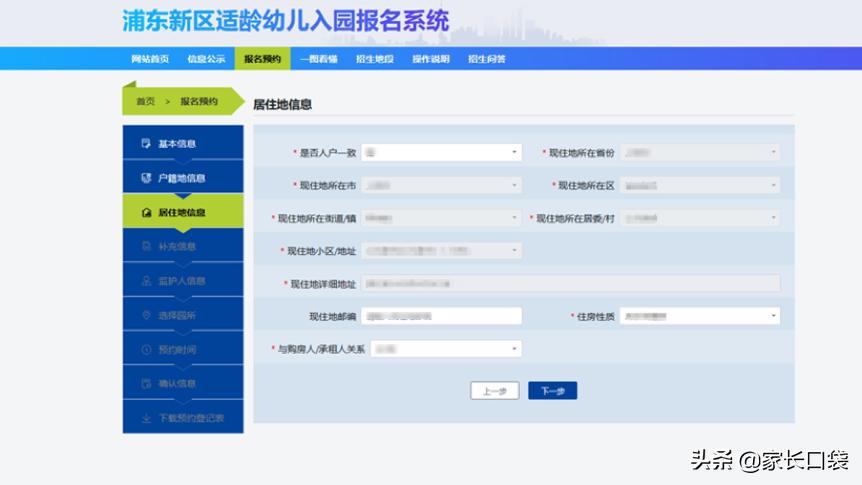Select 补充信息 step in sidebar
This screenshot has height=485, width=862.
[x=183, y=245]
